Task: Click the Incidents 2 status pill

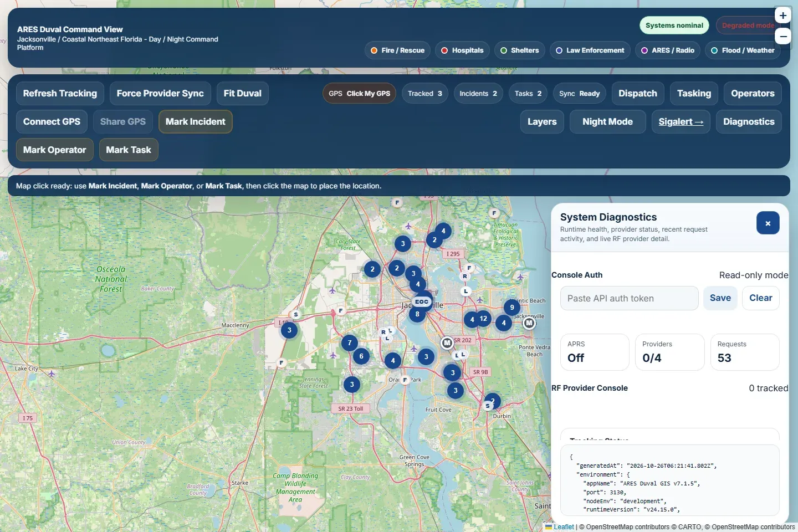Action: point(478,94)
